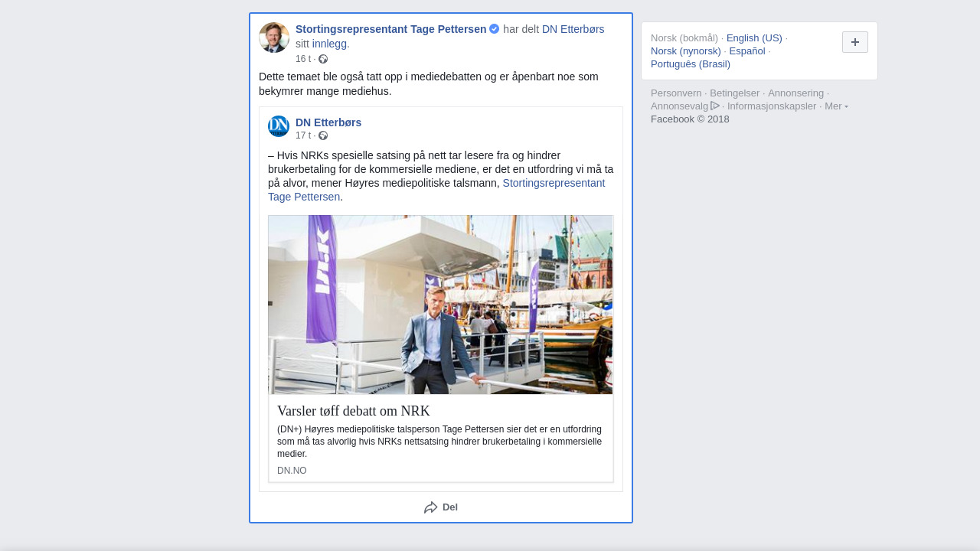Open the Personvern footer link
Screen dimensions: 980x551
coord(676,93)
